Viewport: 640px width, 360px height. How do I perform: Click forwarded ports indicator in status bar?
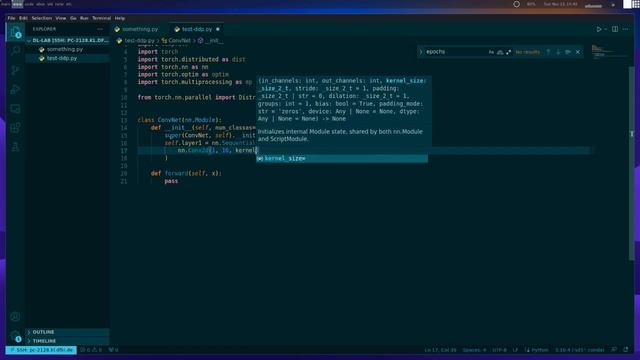tap(113, 350)
